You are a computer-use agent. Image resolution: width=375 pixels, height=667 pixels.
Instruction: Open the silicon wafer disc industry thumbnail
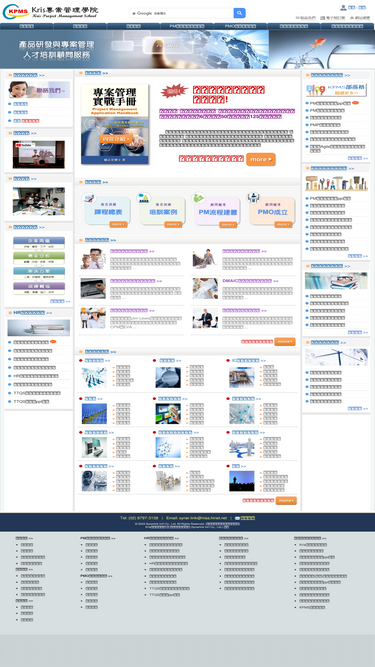click(x=168, y=377)
